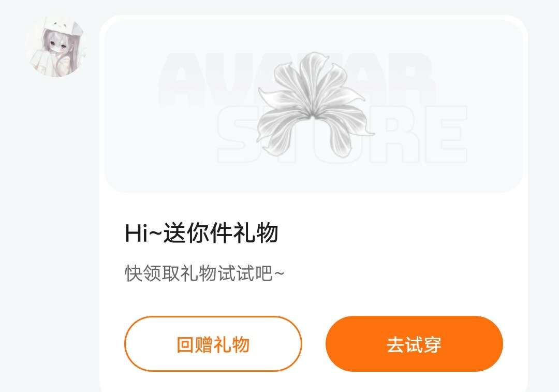Viewport: 559px width, 392px height.
Task: Click the flower's center stem point
Action: click(x=313, y=117)
